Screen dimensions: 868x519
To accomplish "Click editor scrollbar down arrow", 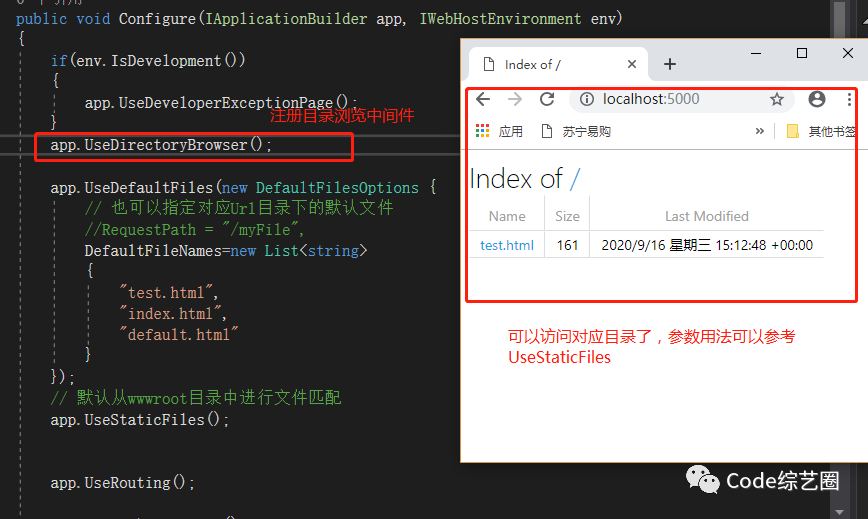I will tap(839, 512).
